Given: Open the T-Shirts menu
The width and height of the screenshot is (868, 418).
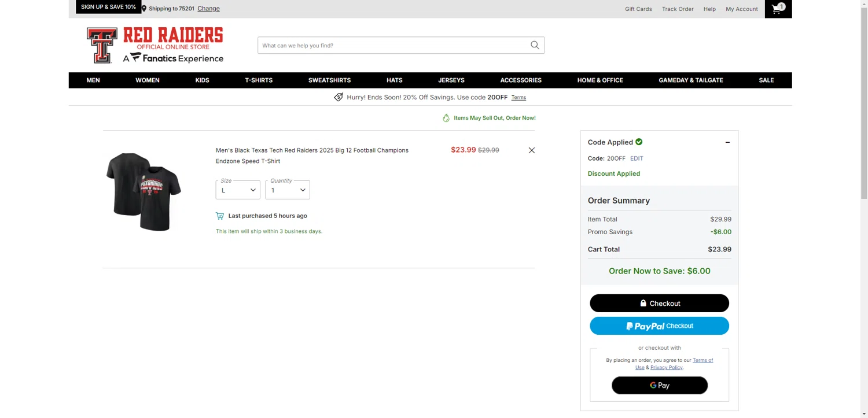Looking at the screenshot, I should pyautogui.click(x=259, y=80).
